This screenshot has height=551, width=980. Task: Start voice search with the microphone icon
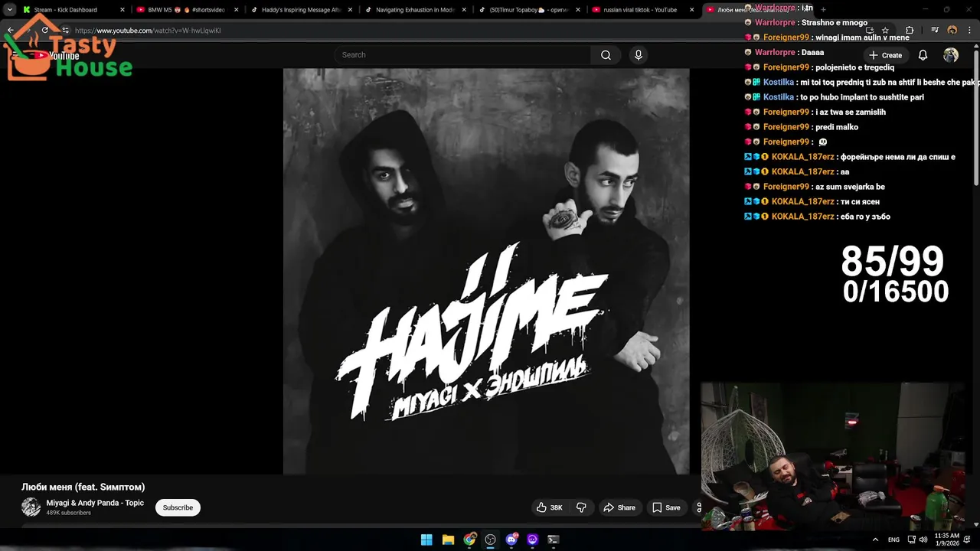[638, 55]
